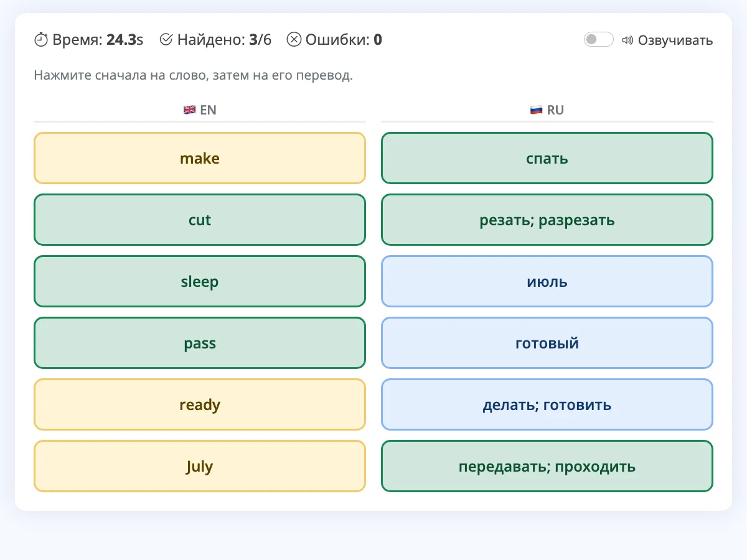This screenshot has height=560, width=747.
Task: Choose the translation 'июль'
Action: (547, 281)
